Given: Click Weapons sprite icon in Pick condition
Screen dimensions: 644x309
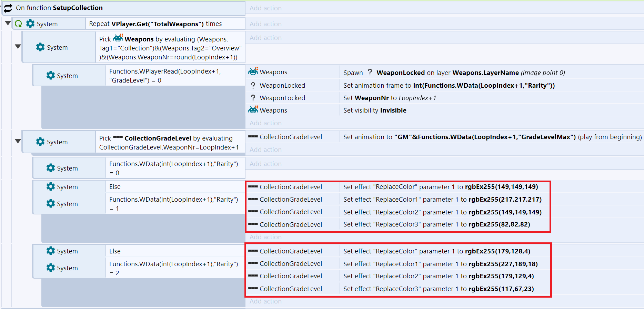Looking at the screenshot, I should click(118, 38).
